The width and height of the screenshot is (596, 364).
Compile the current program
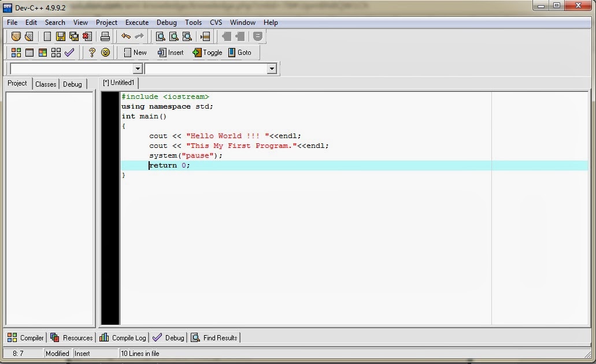(16, 52)
